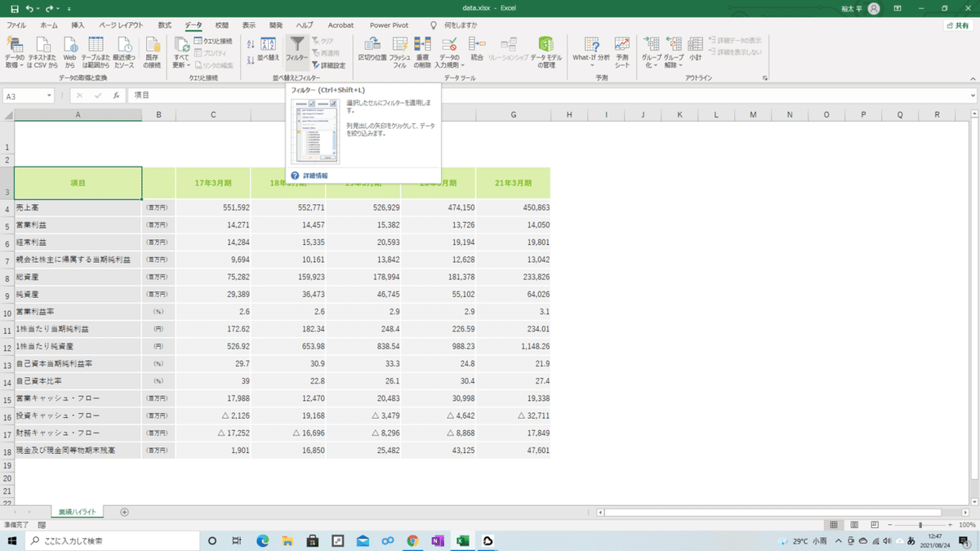Open クエリと接続 pane

click(x=212, y=41)
